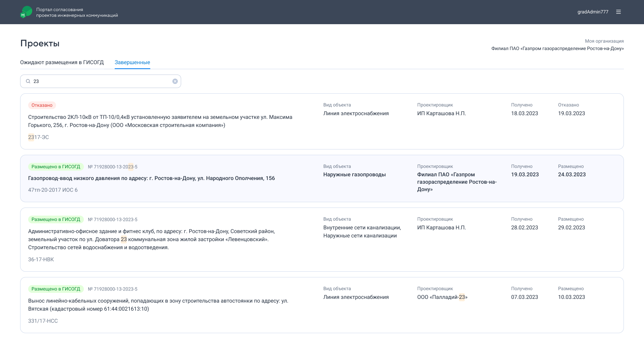This screenshot has width=644, height=360.
Task: Click placement date 10.03.2023
Action: [572, 297]
